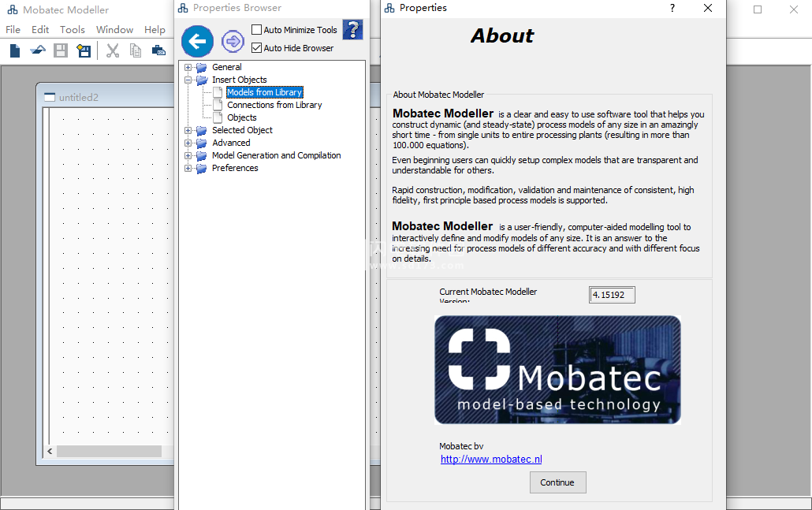Select Connections from Library in the tree

click(x=274, y=105)
